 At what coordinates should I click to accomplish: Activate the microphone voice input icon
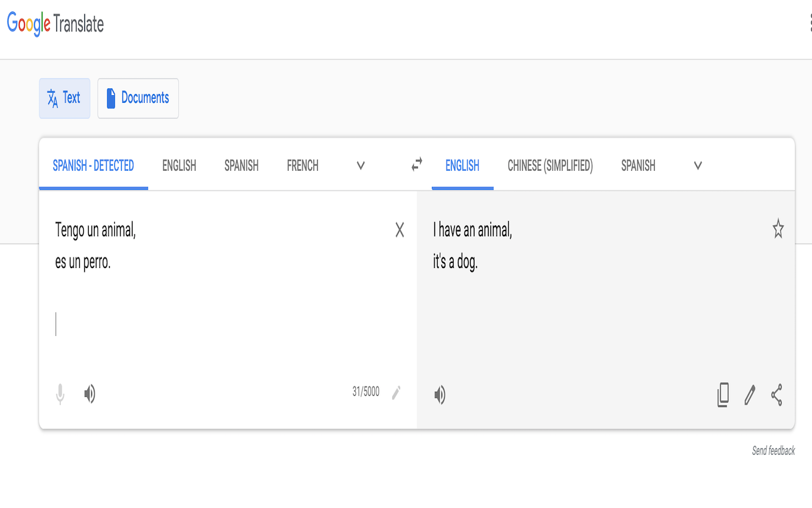tap(60, 394)
